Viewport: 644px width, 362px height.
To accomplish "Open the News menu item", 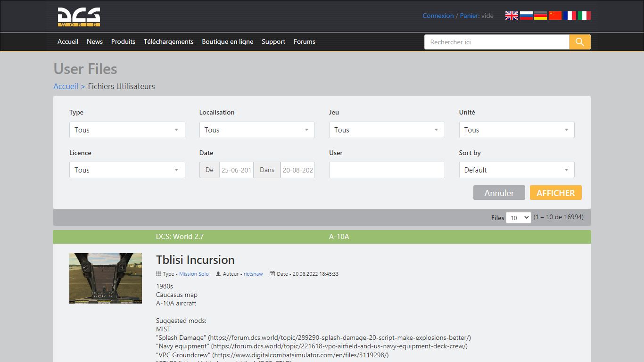I will coord(95,41).
